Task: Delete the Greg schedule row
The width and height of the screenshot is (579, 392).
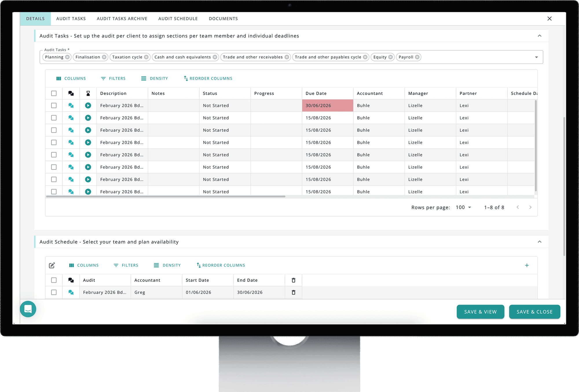Action: 294,292
